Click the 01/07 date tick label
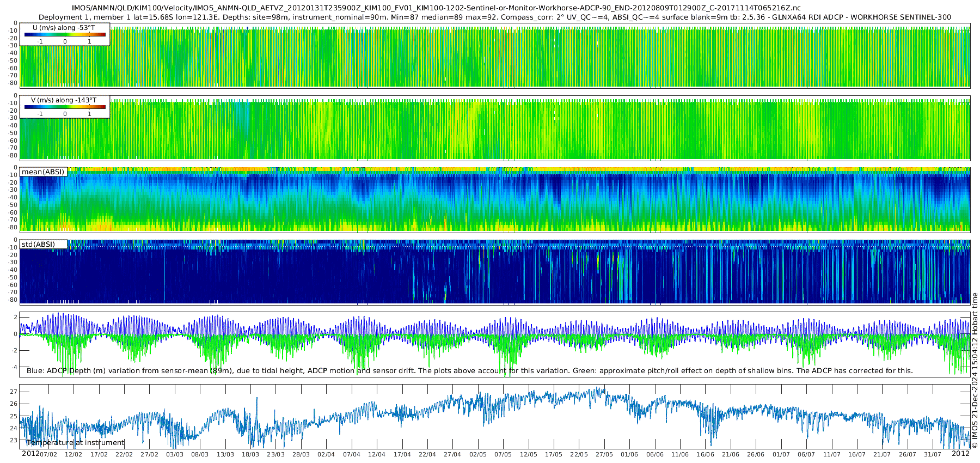Image resolution: width=980 pixels, height=463 pixels. pos(781,454)
